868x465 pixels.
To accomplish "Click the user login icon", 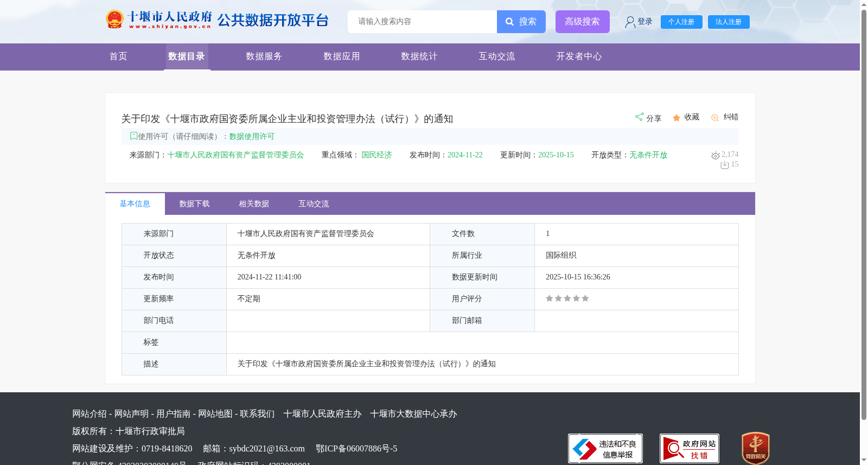I will 630,22.
